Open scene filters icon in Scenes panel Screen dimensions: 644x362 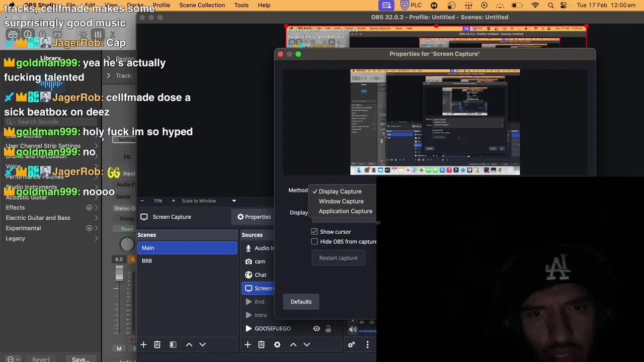click(x=173, y=344)
